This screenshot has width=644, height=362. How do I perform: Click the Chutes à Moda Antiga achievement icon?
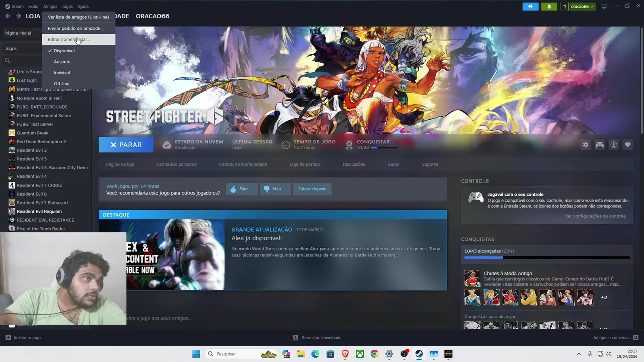point(472,279)
